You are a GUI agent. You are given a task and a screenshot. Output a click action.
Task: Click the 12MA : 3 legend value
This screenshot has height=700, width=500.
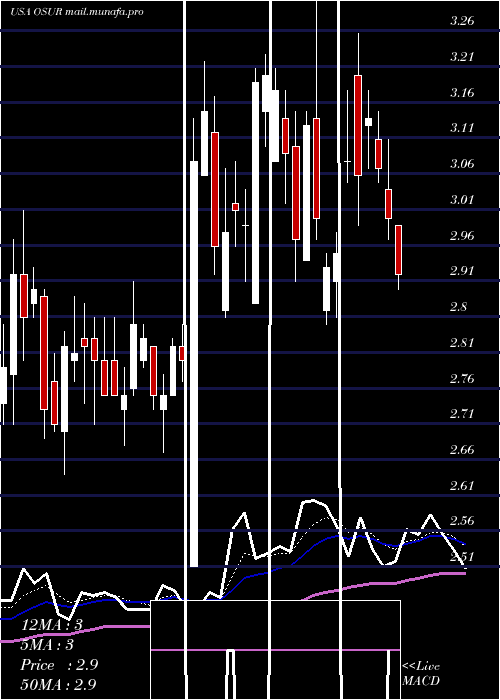tap(52, 625)
